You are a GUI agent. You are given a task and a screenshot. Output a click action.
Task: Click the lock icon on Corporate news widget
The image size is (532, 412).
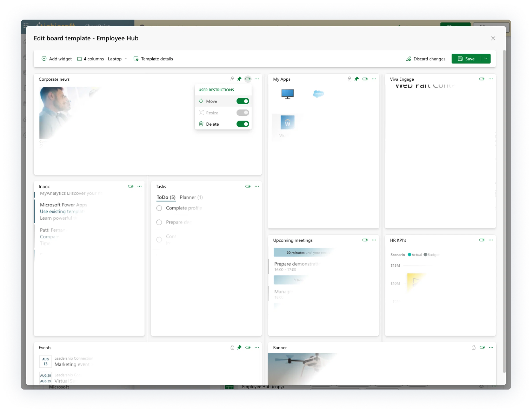click(x=232, y=79)
